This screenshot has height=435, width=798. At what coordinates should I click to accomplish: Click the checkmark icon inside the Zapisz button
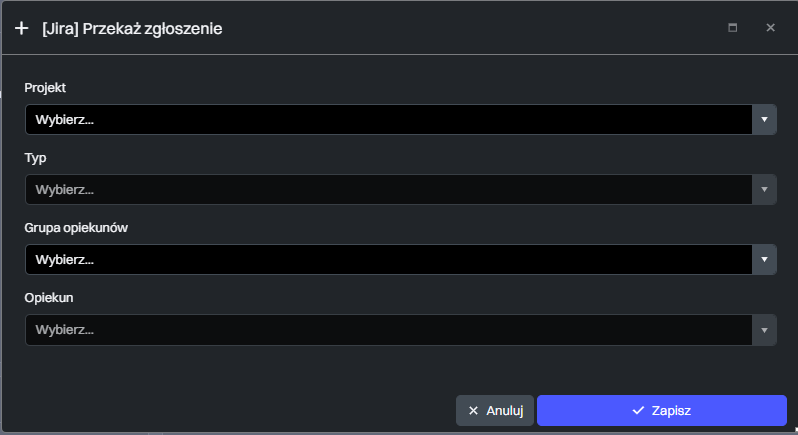click(637, 410)
